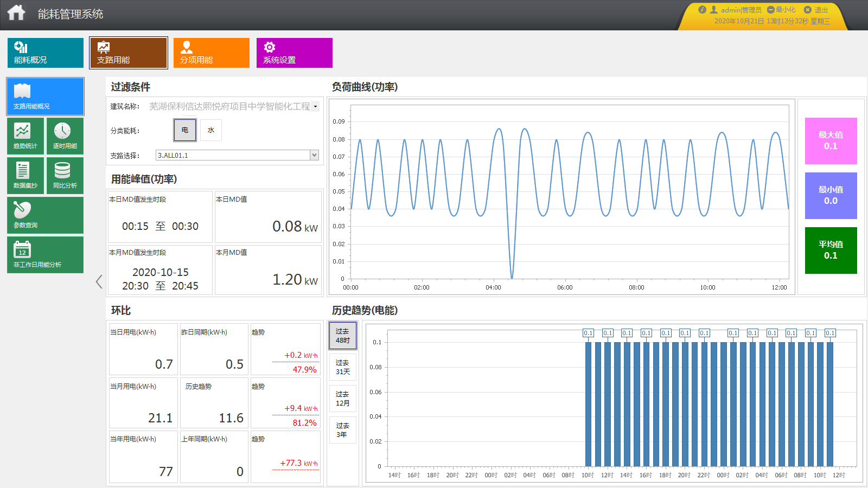Click the 最小化 minimize button in header
The height and width of the screenshot is (488, 868).
point(781,10)
